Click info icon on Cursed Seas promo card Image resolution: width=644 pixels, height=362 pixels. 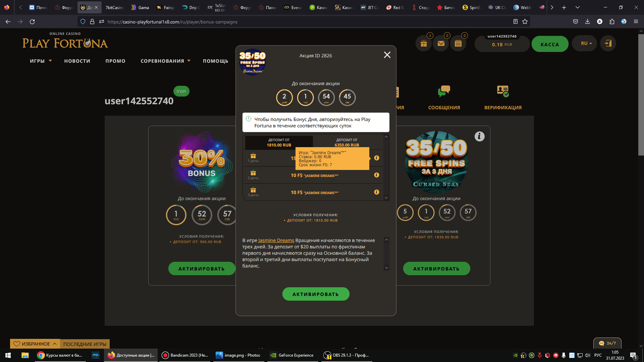(479, 136)
